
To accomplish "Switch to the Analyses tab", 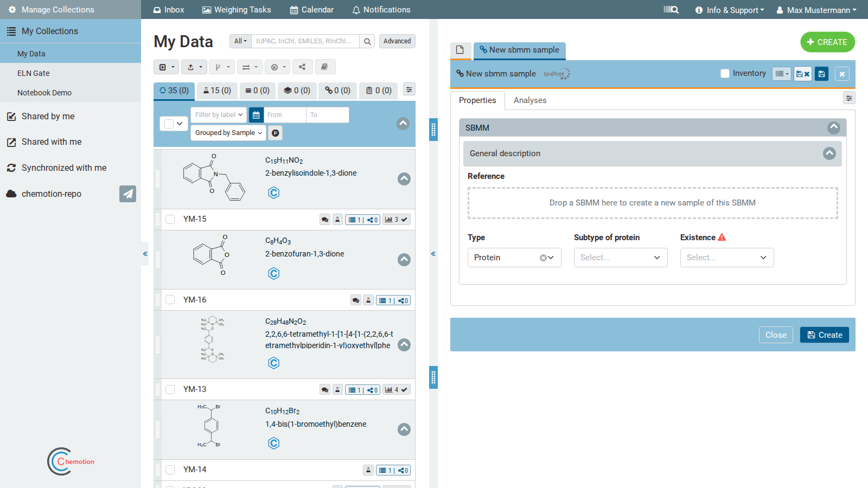I will click(x=530, y=100).
